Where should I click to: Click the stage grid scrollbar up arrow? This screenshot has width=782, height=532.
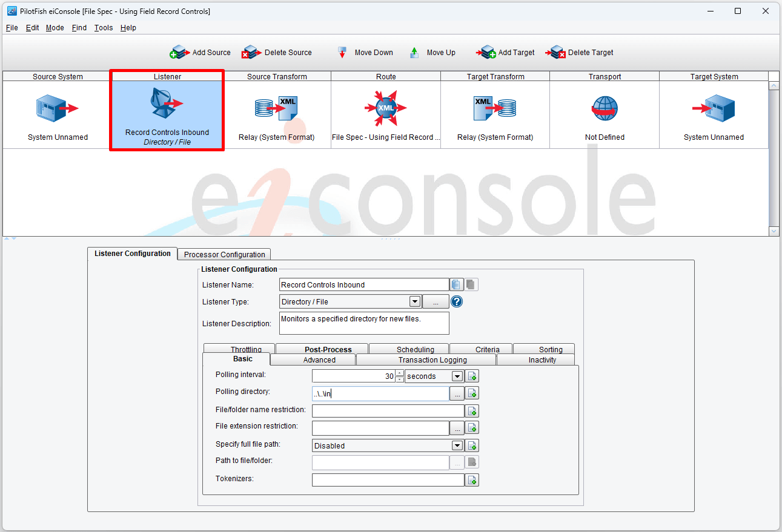pos(774,86)
